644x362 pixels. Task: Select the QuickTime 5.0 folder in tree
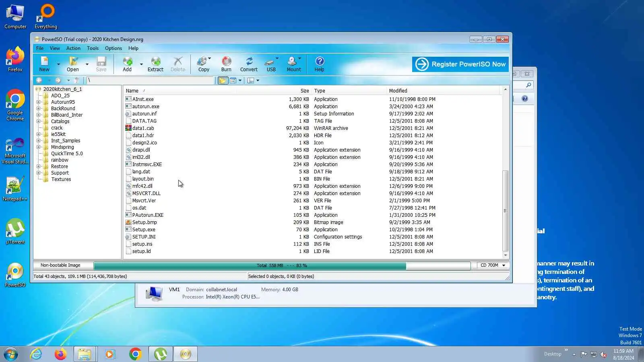coord(67,154)
